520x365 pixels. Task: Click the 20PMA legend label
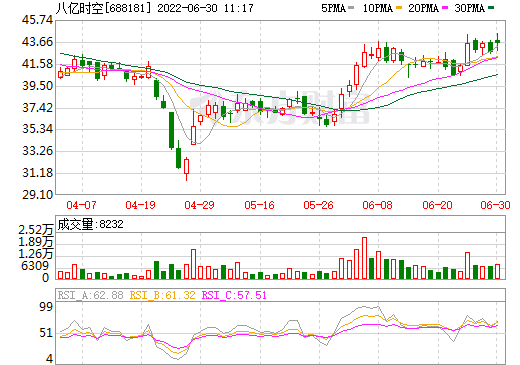pyautogui.click(x=423, y=8)
